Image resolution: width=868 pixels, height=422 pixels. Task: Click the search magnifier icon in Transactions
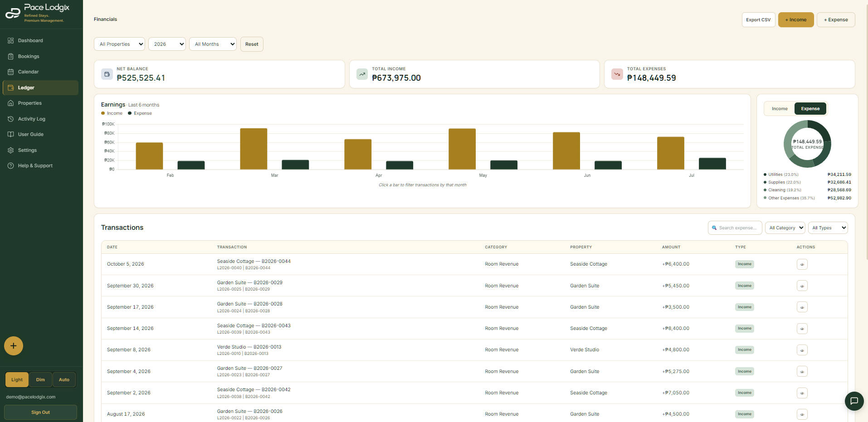[x=714, y=228]
